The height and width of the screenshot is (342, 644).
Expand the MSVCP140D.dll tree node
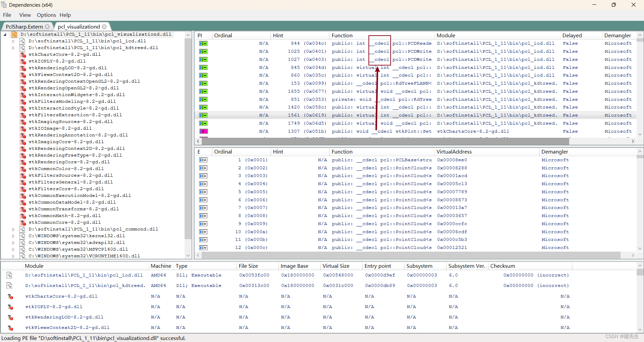(x=13, y=249)
